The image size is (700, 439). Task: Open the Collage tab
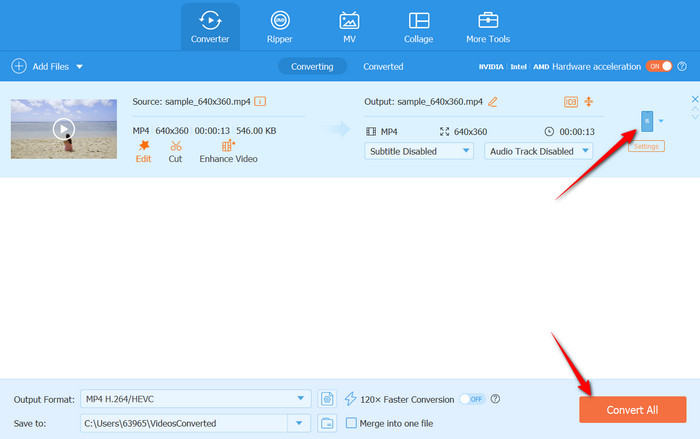(x=418, y=27)
